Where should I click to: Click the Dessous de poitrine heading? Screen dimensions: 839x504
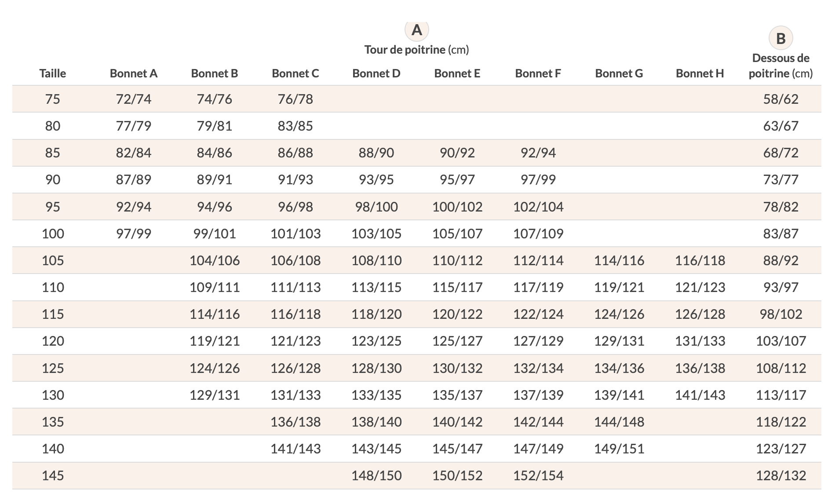[781, 66]
